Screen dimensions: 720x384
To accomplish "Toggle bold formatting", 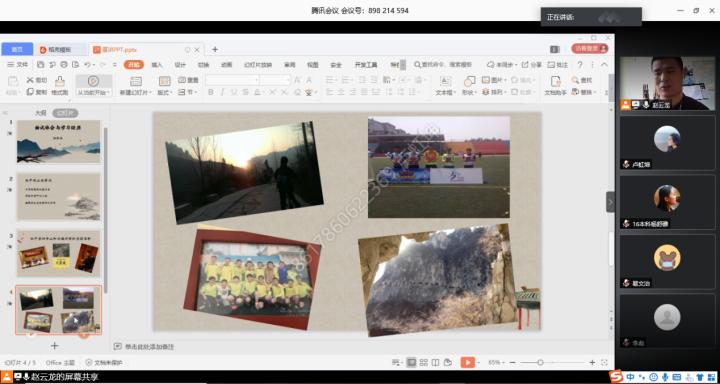I will pos(211,92).
